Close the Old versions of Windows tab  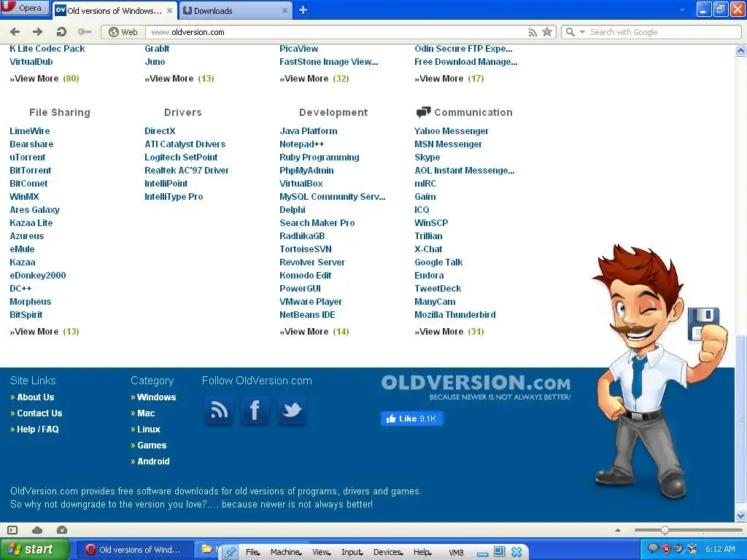tap(169, 10)
